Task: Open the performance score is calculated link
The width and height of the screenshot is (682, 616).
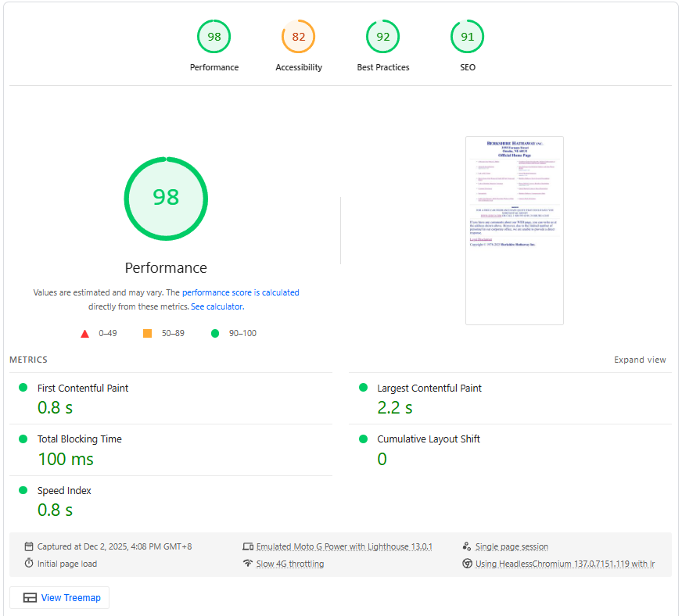Action: (x=241, y=293)
